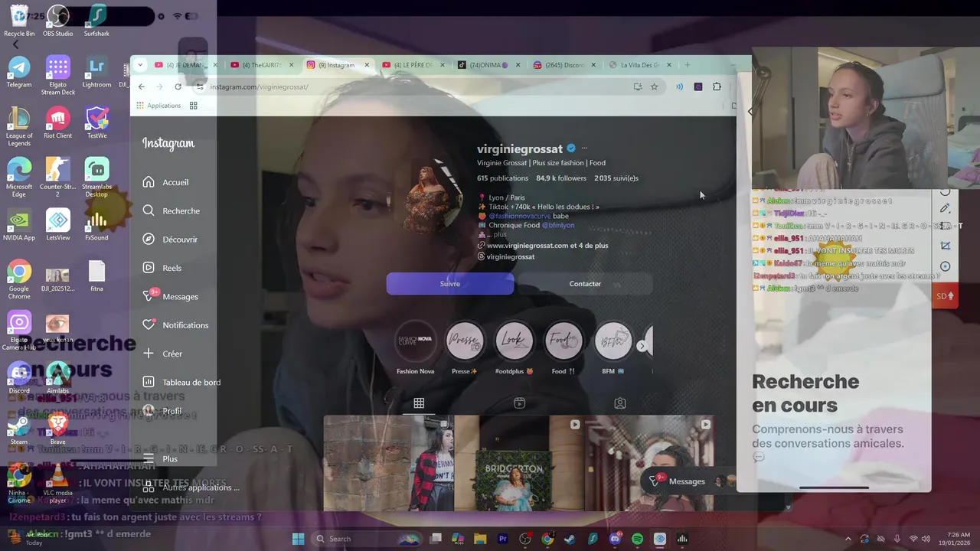Viewport: 980px width, 551px height.
Task: Open Telegram desktop icon
Action: (x=19, y=72)
